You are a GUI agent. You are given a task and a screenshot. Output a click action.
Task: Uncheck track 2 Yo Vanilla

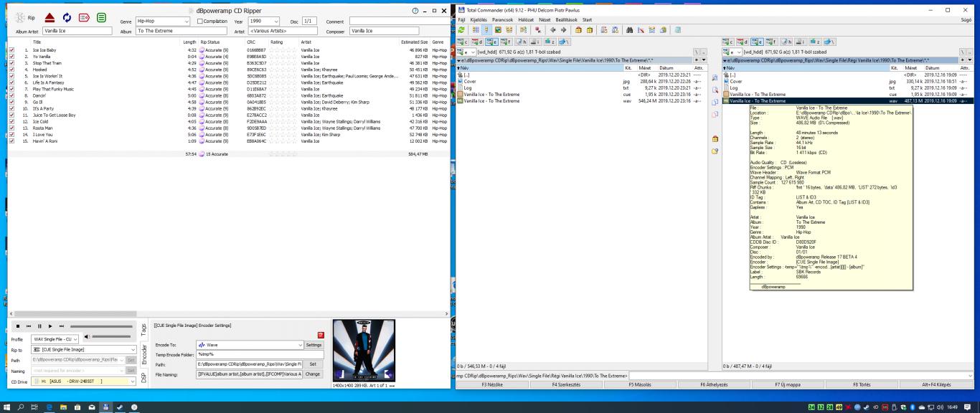[x=11, y=56]
